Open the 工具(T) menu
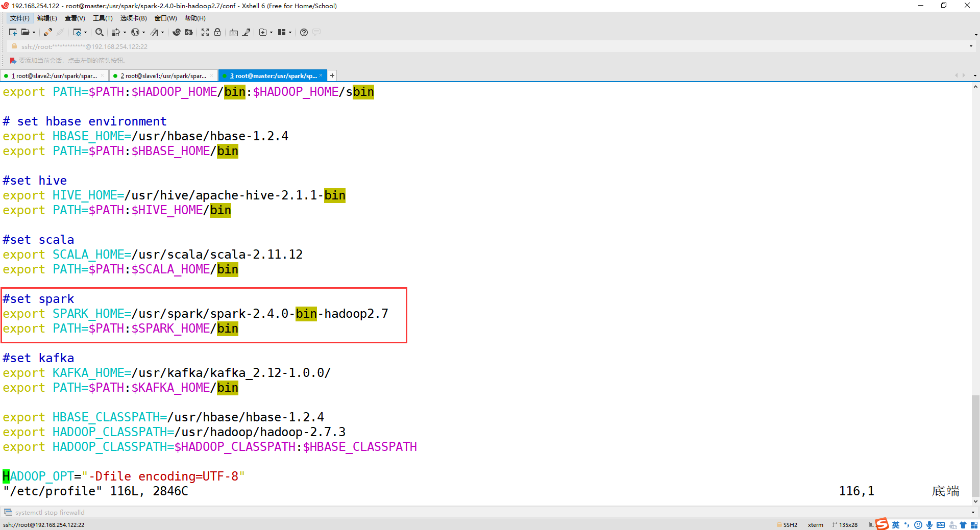 (103, 18)
